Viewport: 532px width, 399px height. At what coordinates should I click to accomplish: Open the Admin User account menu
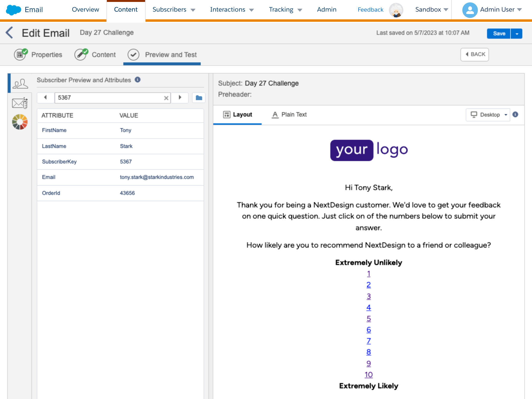point(501,10)
